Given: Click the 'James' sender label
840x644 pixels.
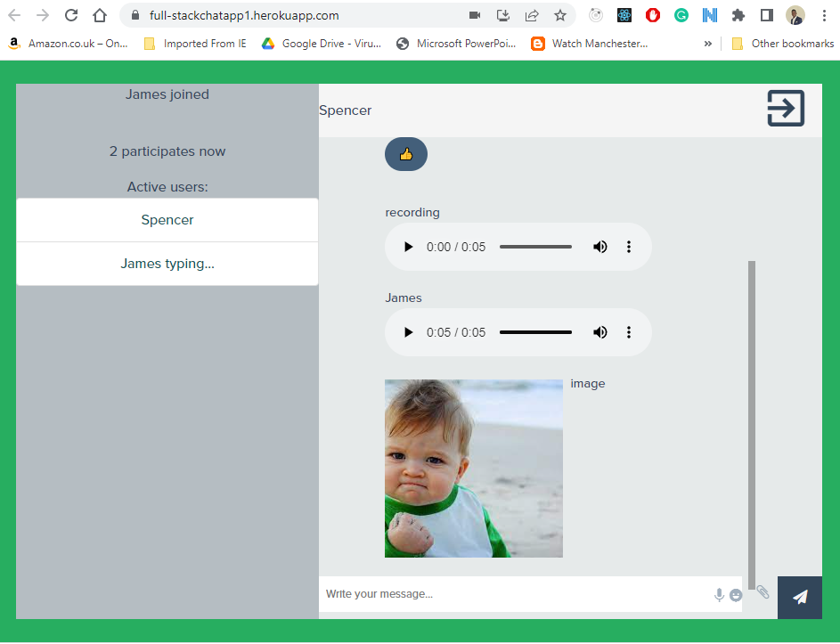Looking at the screenshot, I should (x=404, y=298).
